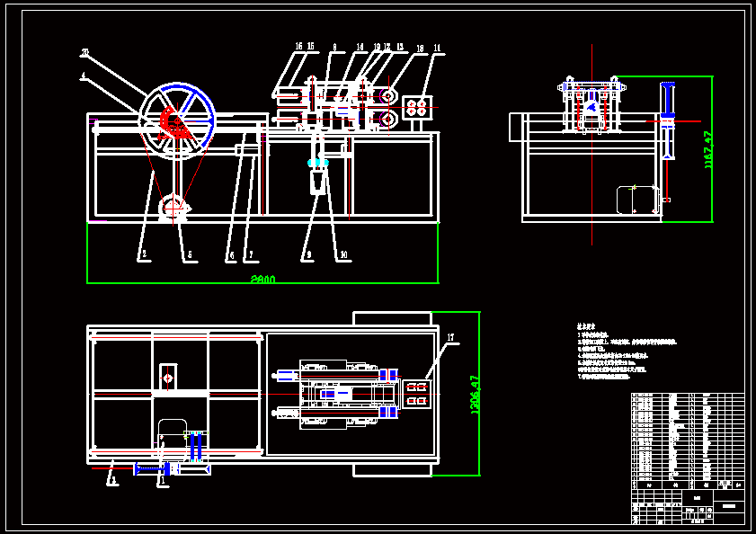This screenshot has height=534, width=756.
Task: Click part callout number 10
Action: click(x=343, y=254)
